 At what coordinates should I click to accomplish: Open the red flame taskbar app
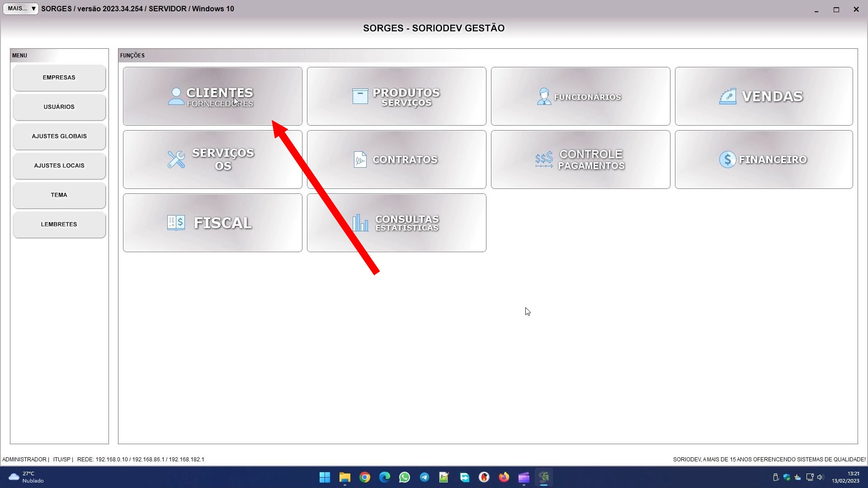(x=484, y=477)
